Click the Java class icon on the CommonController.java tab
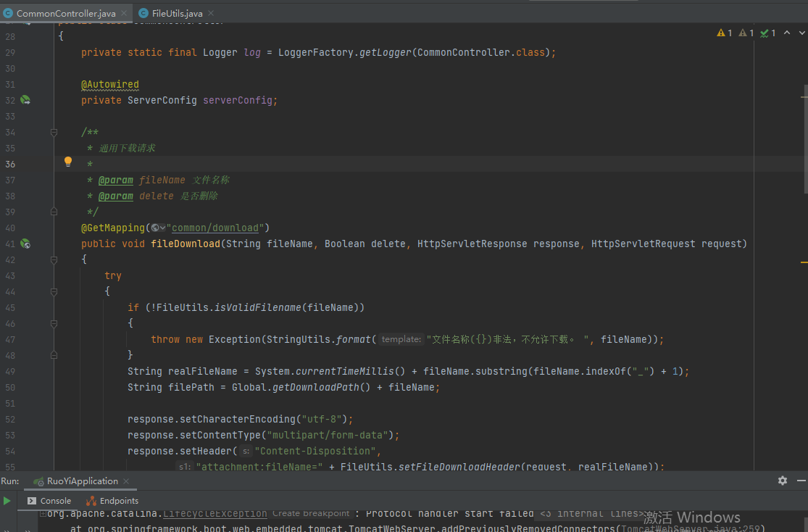The image size is (808, 532). (8, 13)
